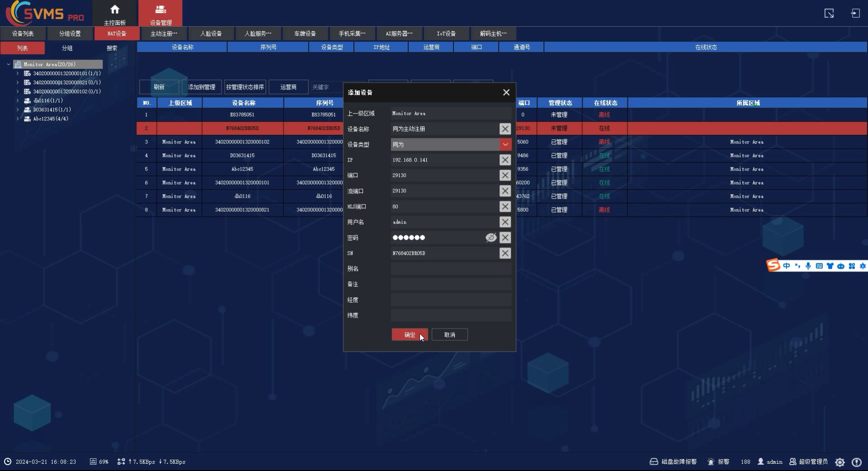Collapse the Monitor Area tree node
Viewport: 868px width, 471px height.
[x=9, y=64]
